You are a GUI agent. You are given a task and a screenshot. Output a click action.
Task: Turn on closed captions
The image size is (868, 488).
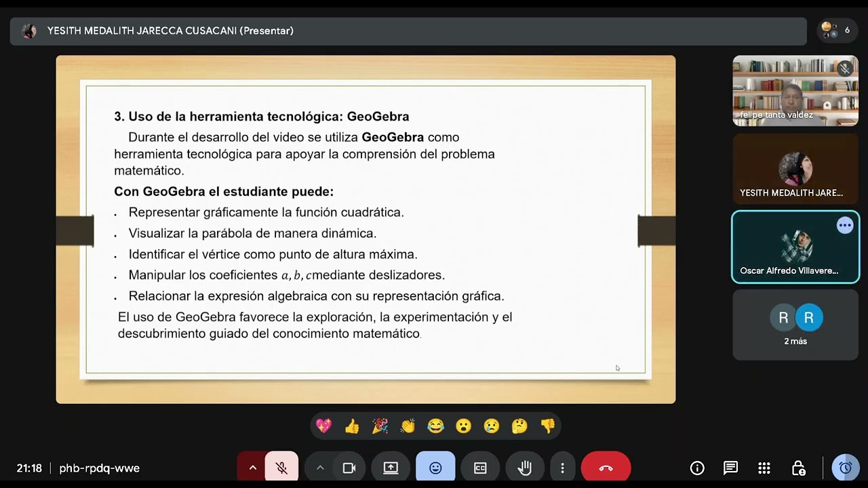point(480,468)
